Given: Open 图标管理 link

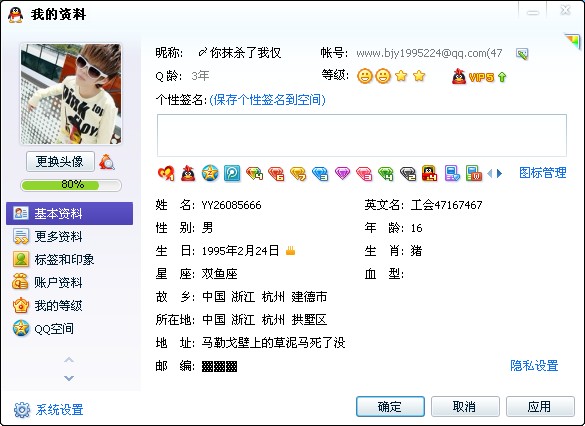Looking at the screenshot, I should [543, 173].
